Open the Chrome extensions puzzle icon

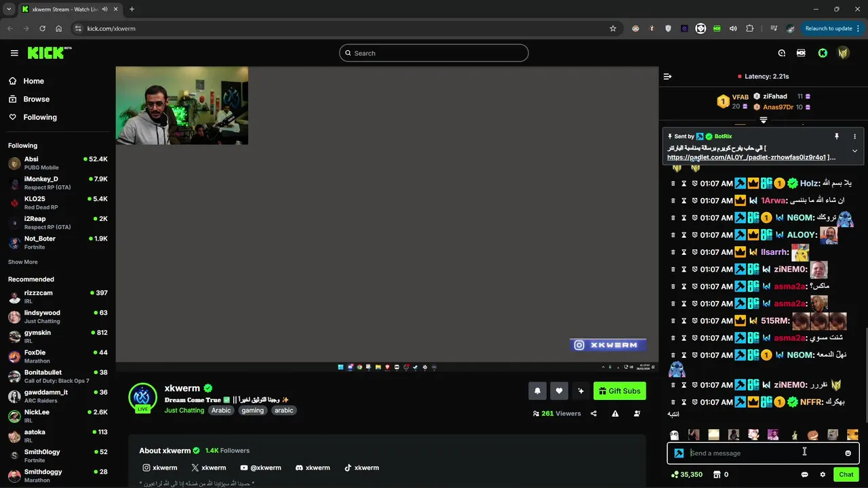coord(749,28)
